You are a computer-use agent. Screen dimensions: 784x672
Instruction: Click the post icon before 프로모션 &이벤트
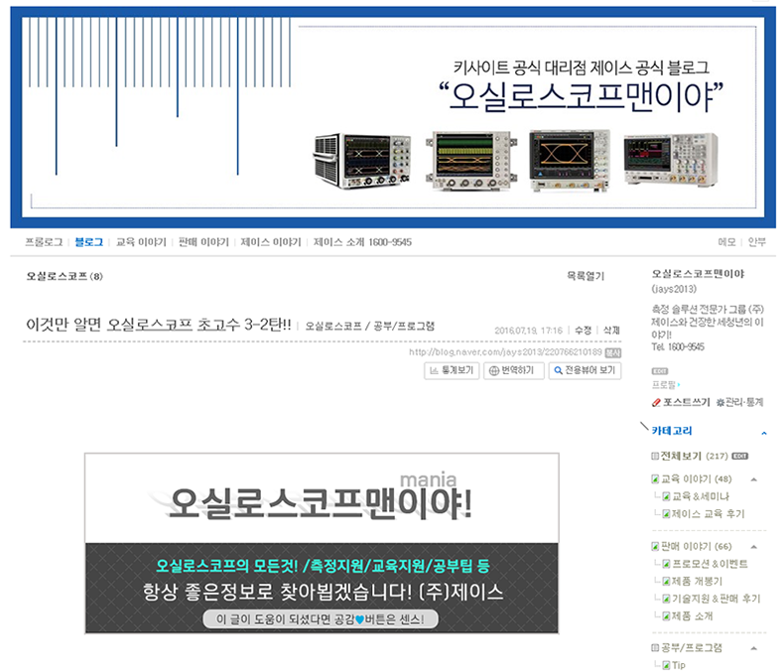666,564
